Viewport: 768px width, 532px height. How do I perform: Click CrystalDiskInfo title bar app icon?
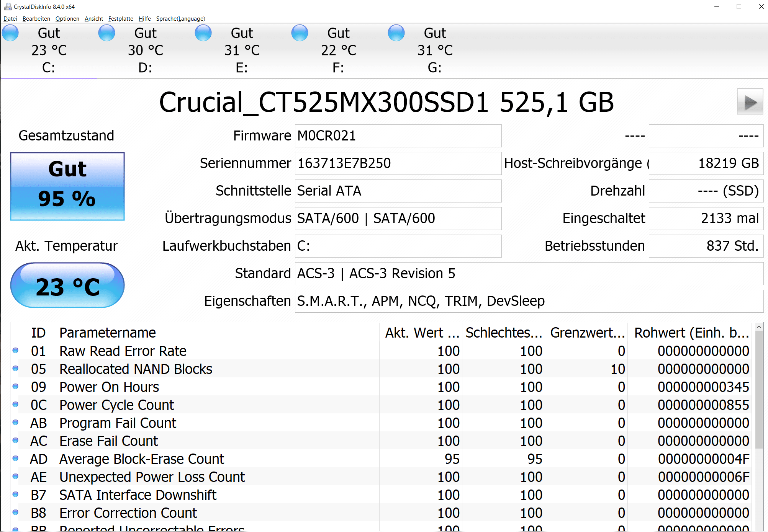pos(7,7)
